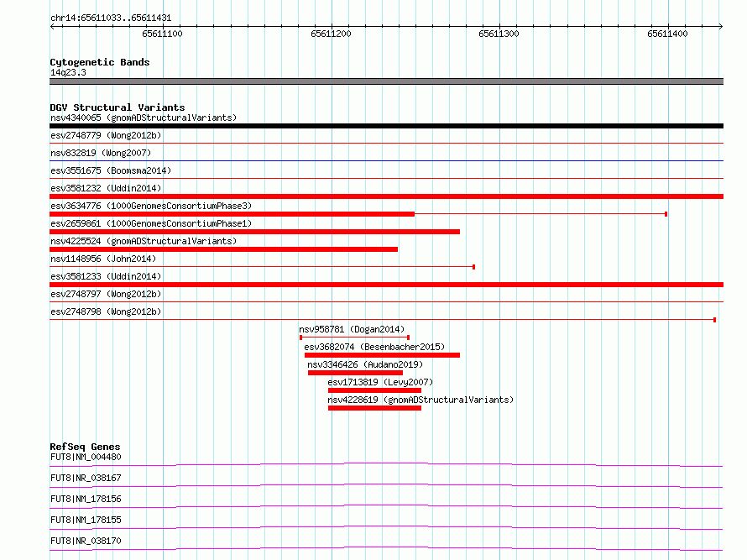Click the nsv958781 Dogan2014 variant line
Image resolution: width=747 pixels, height=560 pixels.
[354, 338]
